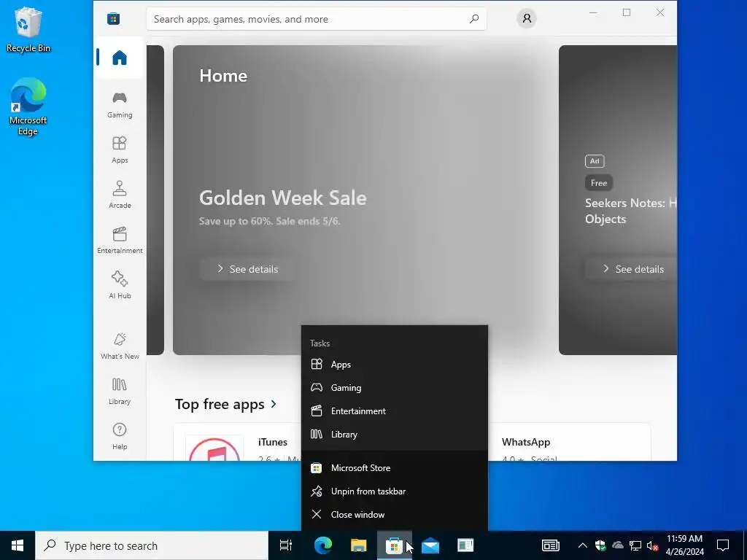Image resolution: width=747 pixels, height=560 pixels.
Task: Open AI Hub in Store sidebar
Action: (x=120, y=286)
